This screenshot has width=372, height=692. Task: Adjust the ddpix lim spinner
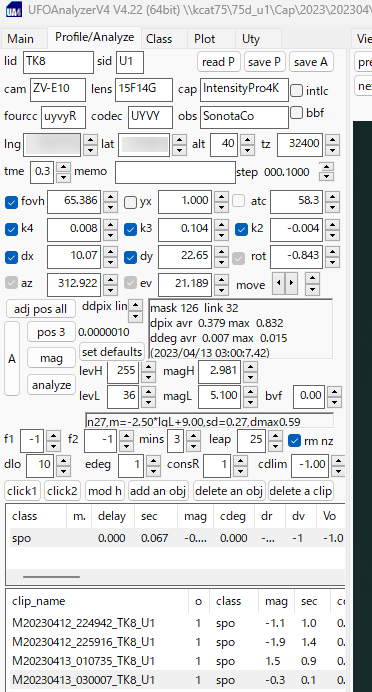coord(136,311)
